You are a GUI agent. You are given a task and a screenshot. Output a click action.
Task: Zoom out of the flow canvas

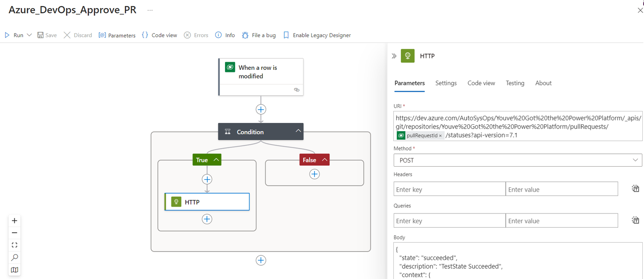tap(15, 233)
